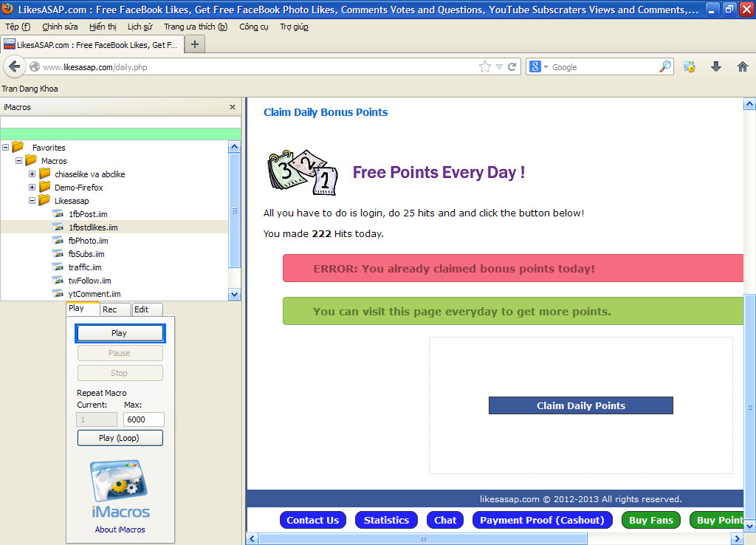
Task: Open the Lịch sử menu
Action: [140, 27]
